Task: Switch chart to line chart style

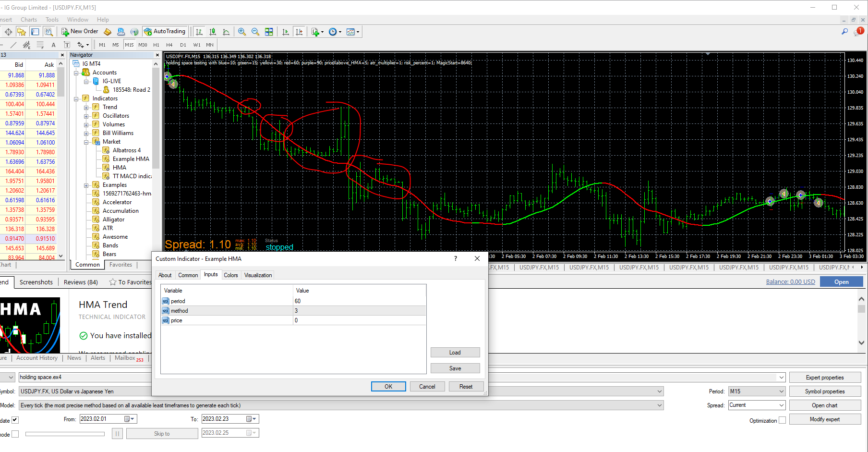Action: click(x=226, y=32)
